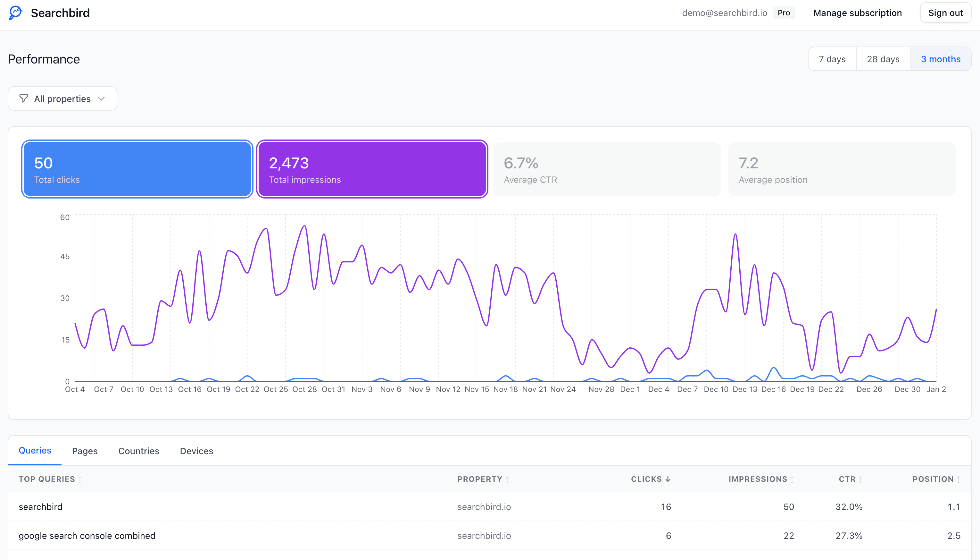Open Manage subscription
Viewport: 980px width, 560px height.
coord(857,13)
